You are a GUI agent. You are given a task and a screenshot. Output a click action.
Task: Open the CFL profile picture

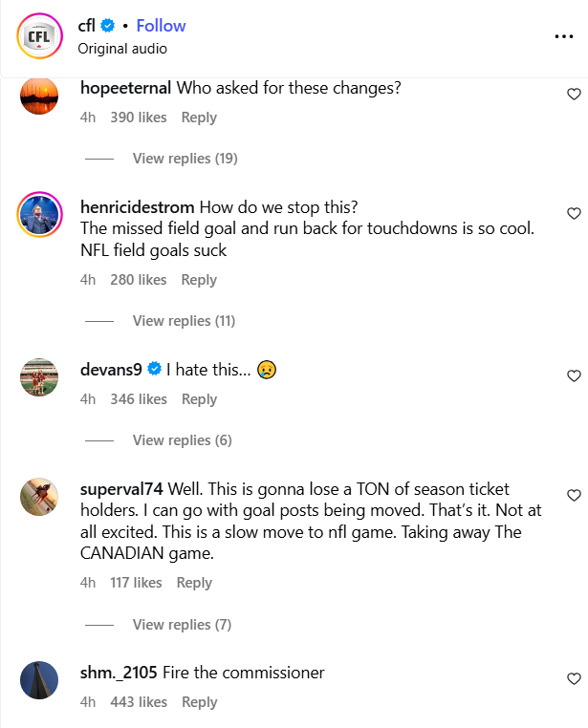(39, 36)
